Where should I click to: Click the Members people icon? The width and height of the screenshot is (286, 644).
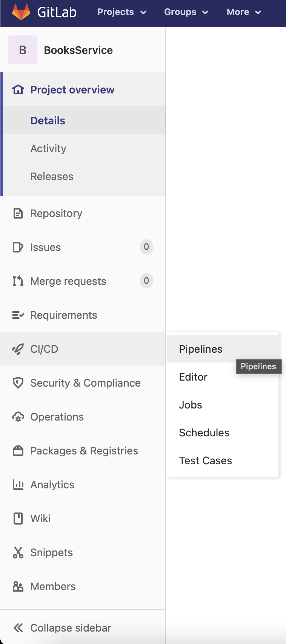(x=18, y=586)
